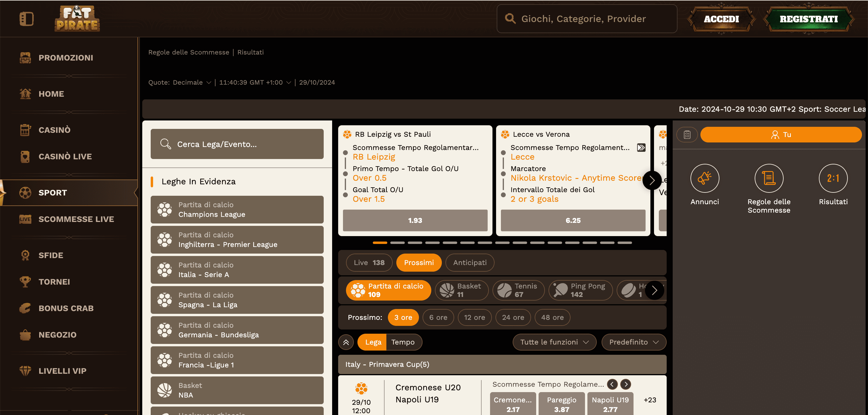Switch to the Prossimi tab
868x415 pixels.
pyautogui.click(x=419, y=263)
